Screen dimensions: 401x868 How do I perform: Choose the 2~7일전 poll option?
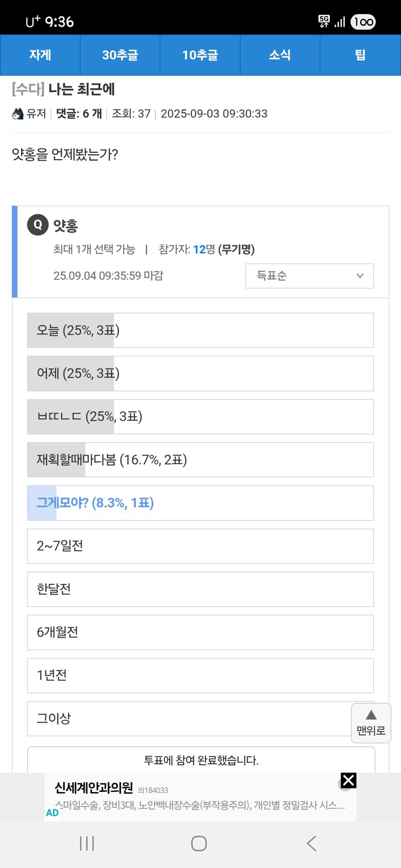(200, 546)
